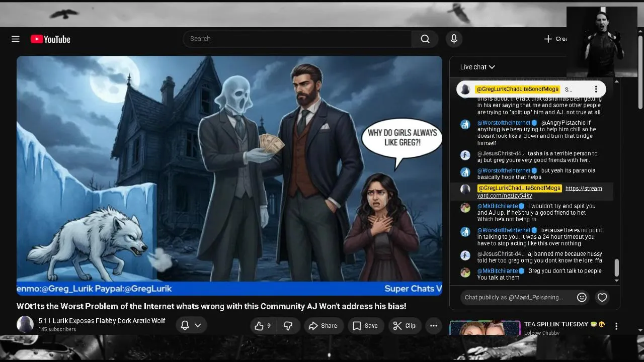Image resolution: width=644 pixels, height=362 pixels.
Task: Click avatar on the pinned chat message
Action: pyautogui.click(x=465, y=89)
